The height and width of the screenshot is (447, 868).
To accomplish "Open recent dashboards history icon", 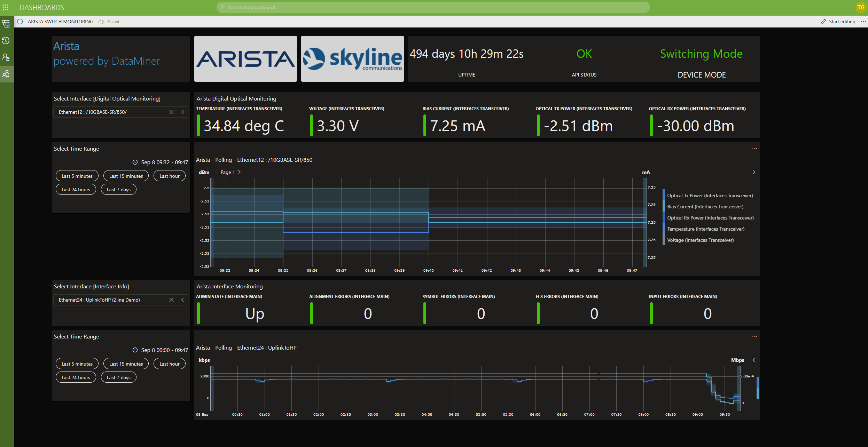I will coord(6,41).
